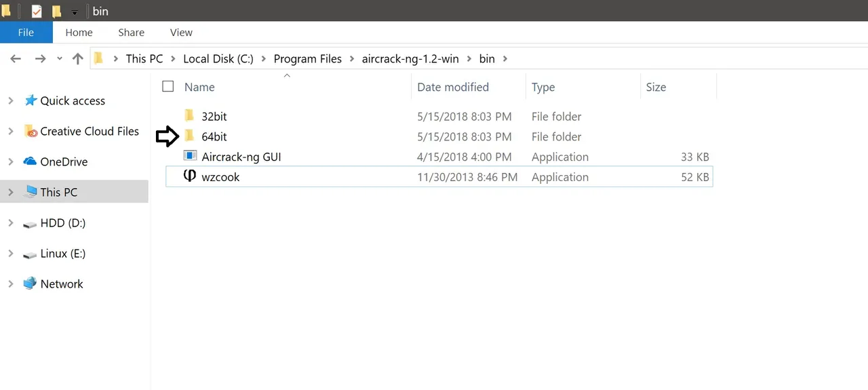Expand the chevron after This PC breadcrumb
Screen dimensions: 868x390
pyautogui.click(x=174, y=59)
